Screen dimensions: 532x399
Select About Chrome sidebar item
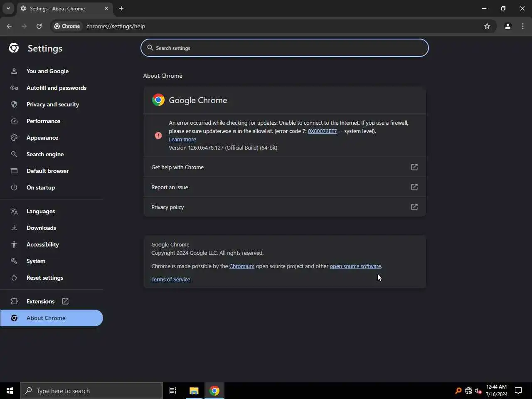[52, 318]
